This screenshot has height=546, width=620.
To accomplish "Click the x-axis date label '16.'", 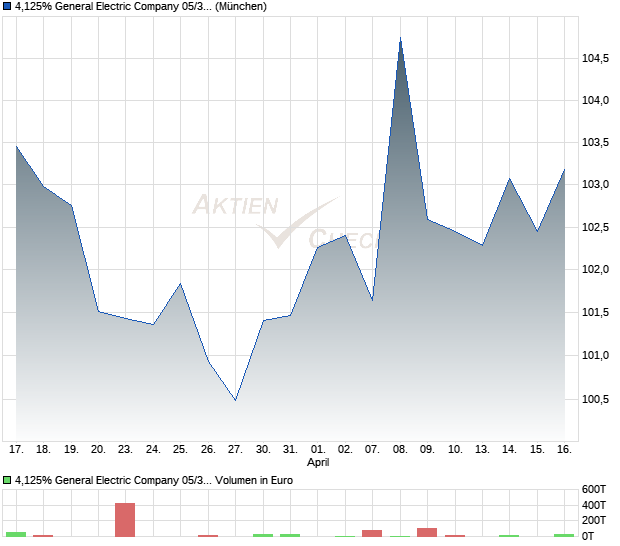I will click(564, 450).
